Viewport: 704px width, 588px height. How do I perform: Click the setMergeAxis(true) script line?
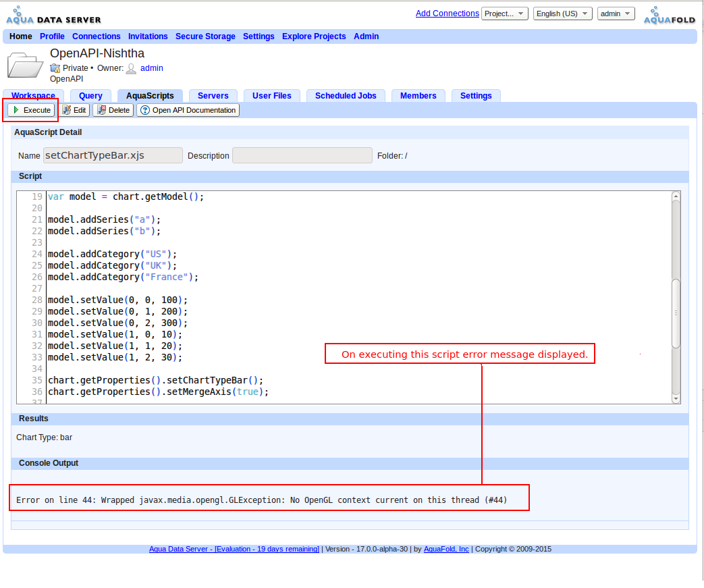click(x=158, y=392)
